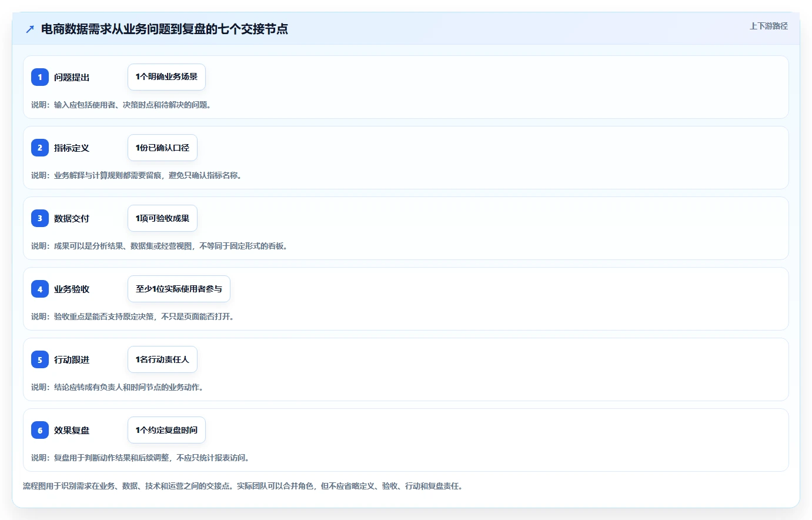Click the 1份已确认口径 chip

pyautogui.click(x=162, y=148)
